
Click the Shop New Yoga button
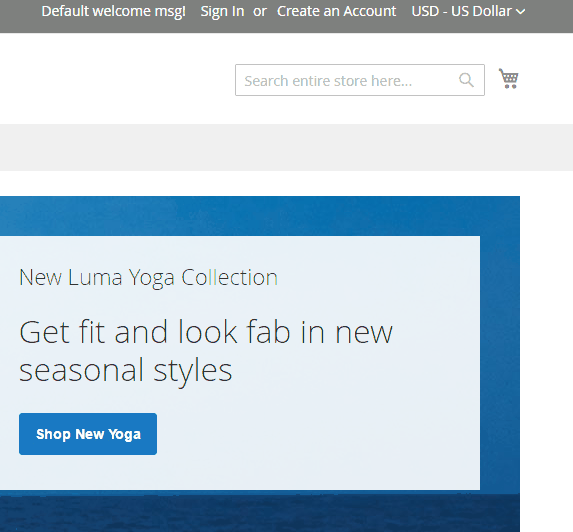[88, 434]
